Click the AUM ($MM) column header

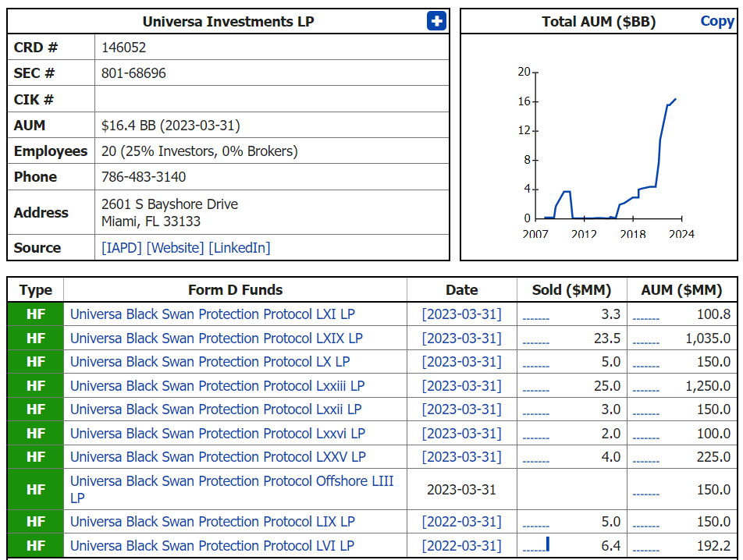tap(681, 290)
